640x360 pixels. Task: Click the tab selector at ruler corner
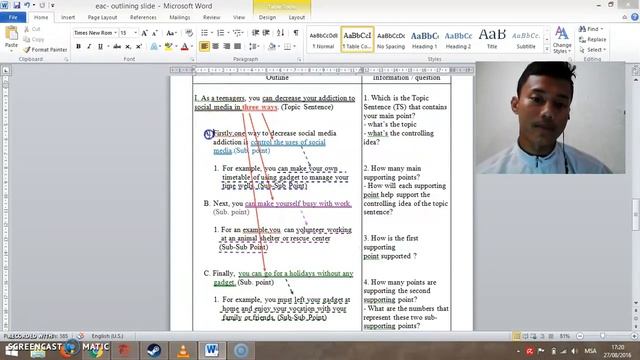tap(6, 71)
